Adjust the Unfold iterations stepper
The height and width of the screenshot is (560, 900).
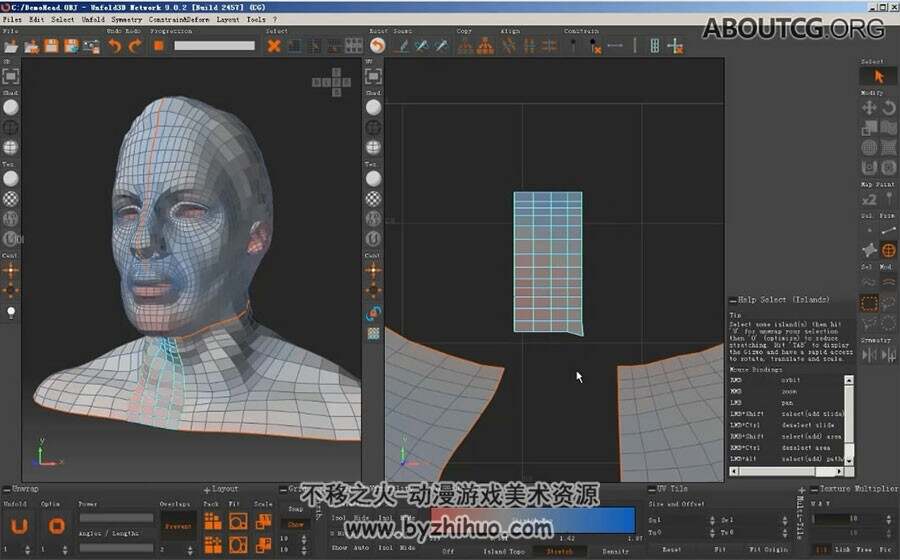[28, 550]
